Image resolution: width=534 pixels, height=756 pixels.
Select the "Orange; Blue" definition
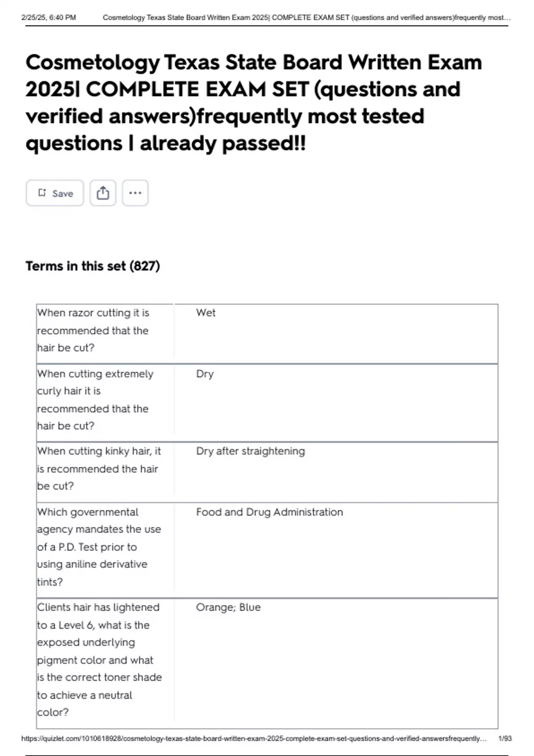pos(228,607)
